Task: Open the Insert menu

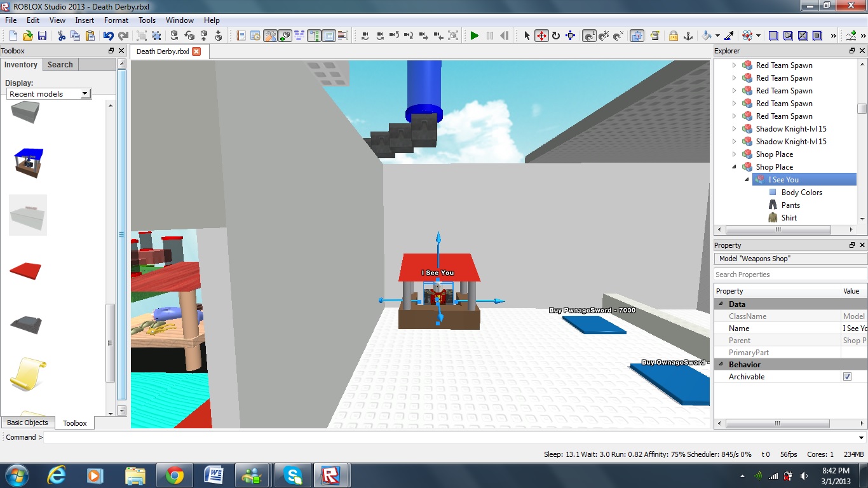Action: tap(85, 20)
